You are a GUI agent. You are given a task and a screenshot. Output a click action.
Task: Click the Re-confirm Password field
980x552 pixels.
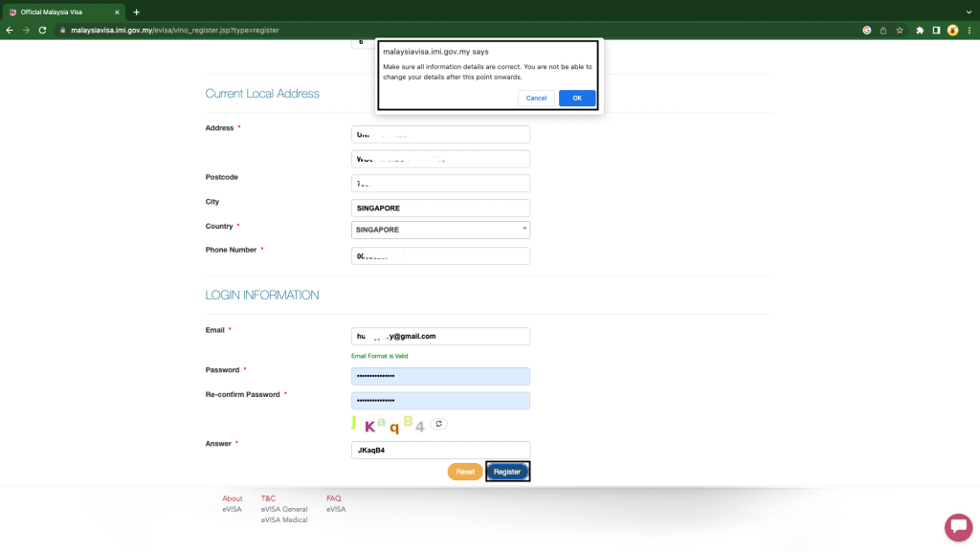[440, 401]
